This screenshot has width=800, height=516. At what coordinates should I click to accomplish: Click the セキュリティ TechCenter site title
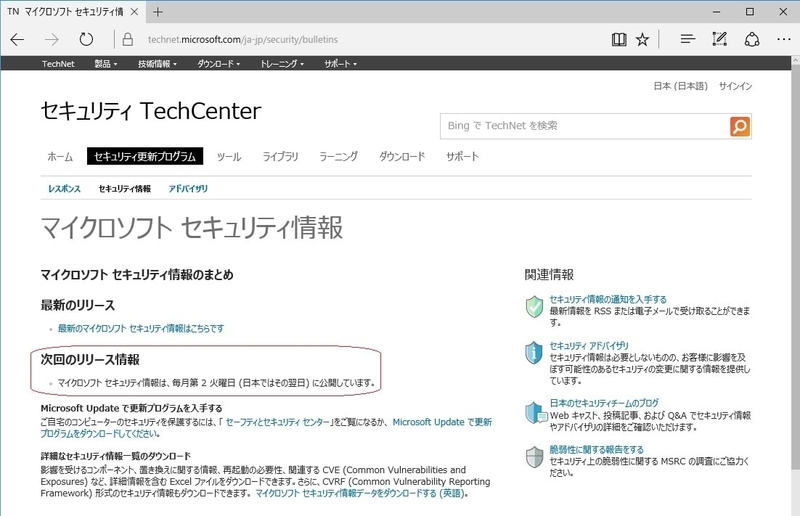[151, 111]
